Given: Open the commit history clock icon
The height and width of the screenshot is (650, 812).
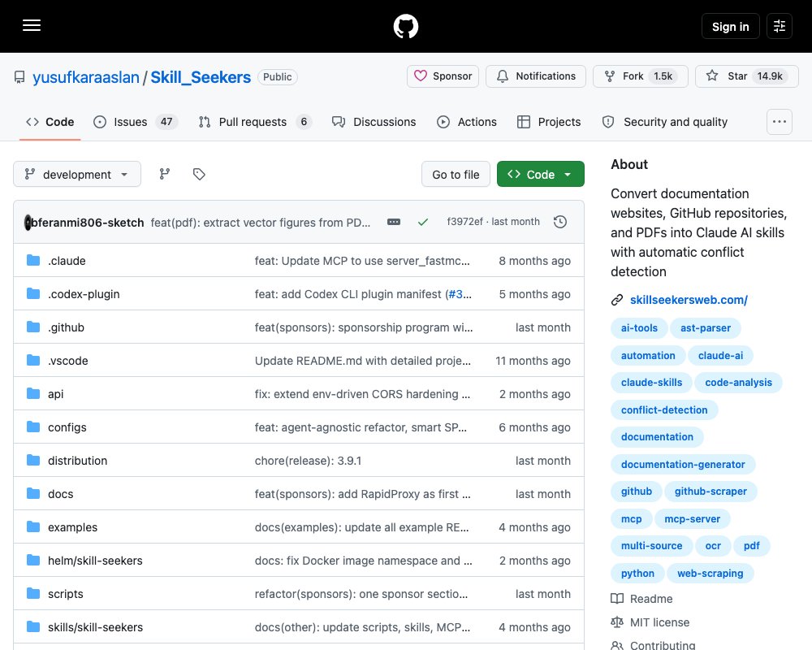Looking at the screenshot, I should click(559, 222).
